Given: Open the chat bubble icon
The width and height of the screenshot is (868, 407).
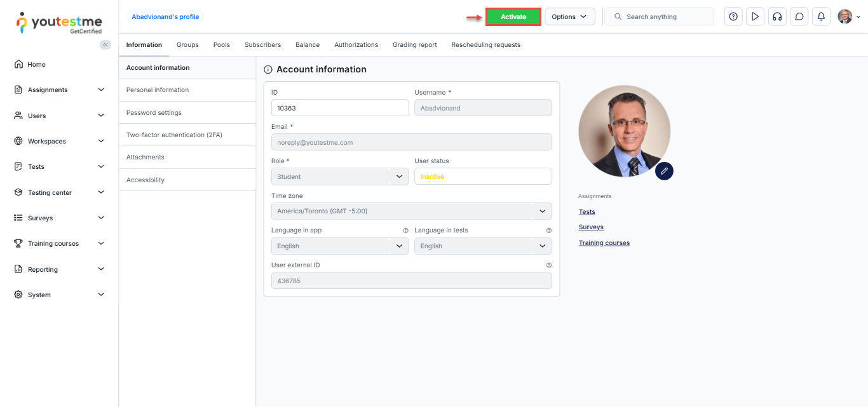Looking at the screenshot, I should (799, 17).
